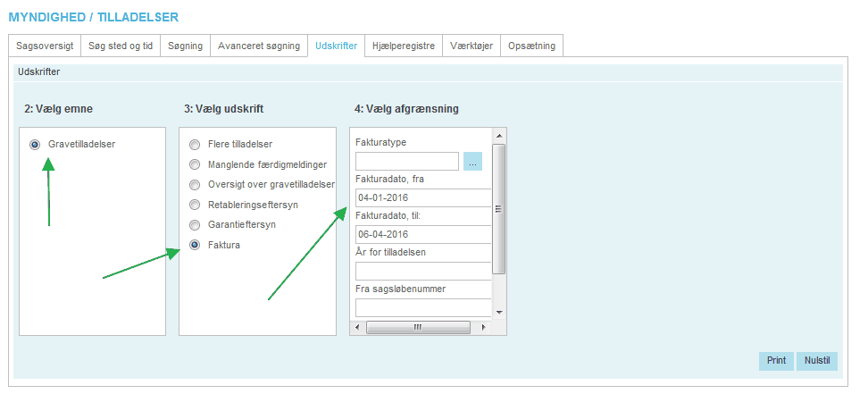Click the horizontal scrollbar right arrow

pyautogui.click(x=485, y=327)
